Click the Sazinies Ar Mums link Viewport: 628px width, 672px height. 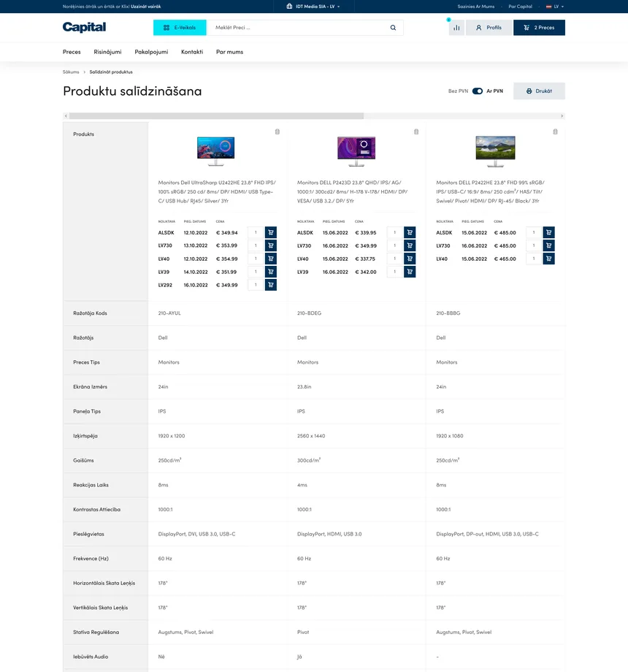pyautogui.click(x=475, y=7)
